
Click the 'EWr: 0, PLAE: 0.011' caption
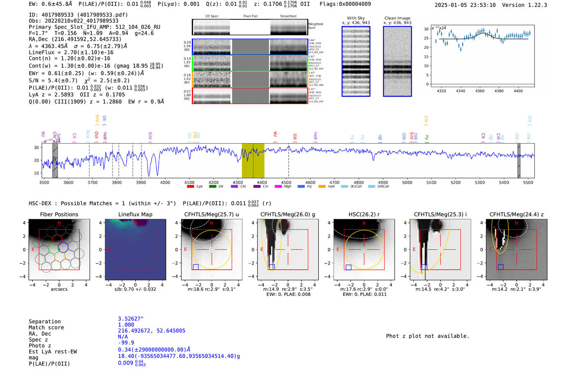[364, 295]
